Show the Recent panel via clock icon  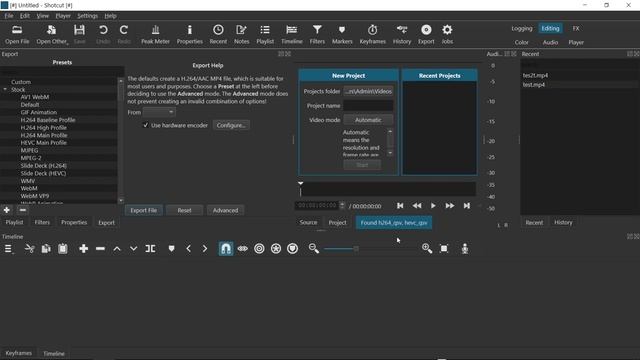point(218,34)
